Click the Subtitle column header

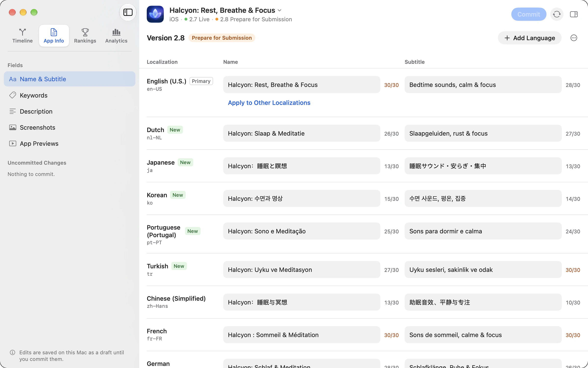click(415, 62)
